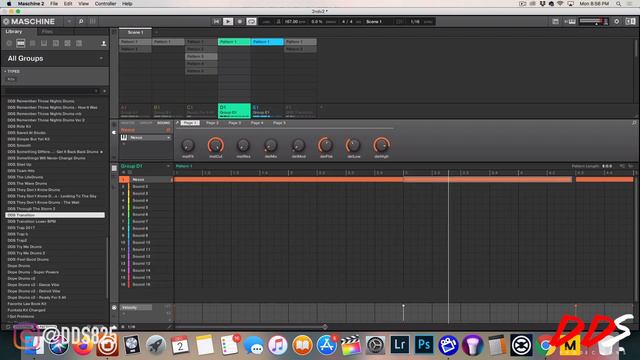
Task: Adjust the last orange macro knob
Action: [x=381, y=145]
